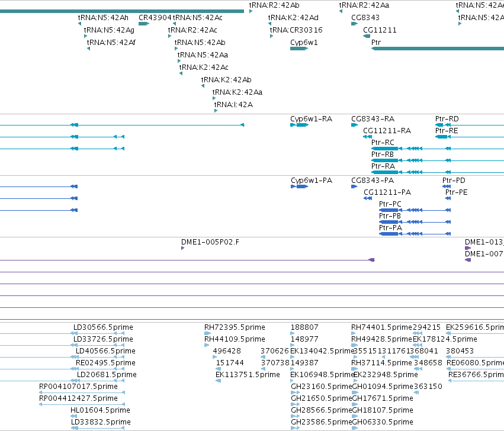Select the CR43904 gene label
This screenshot has width=504, height=431.
(155, 18)
